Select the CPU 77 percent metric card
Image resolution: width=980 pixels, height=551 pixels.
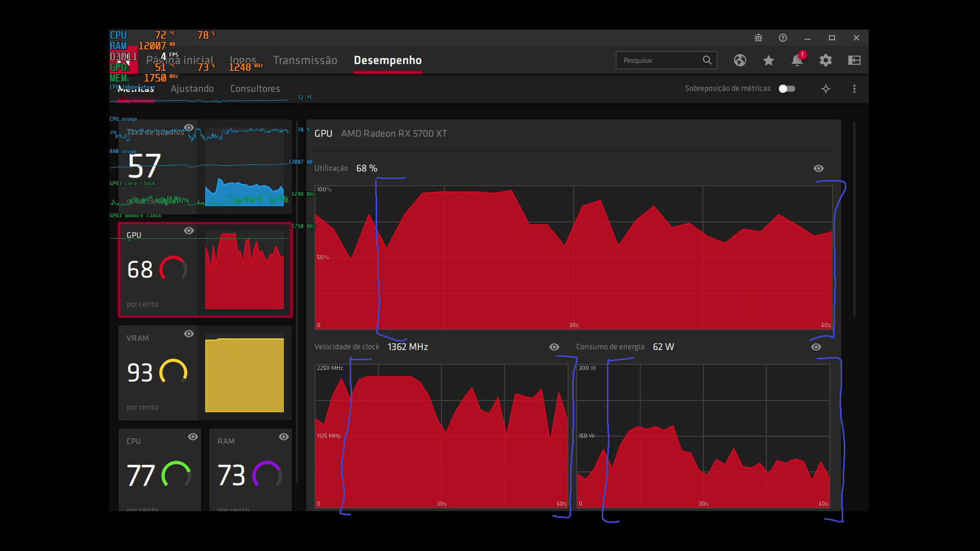[x=160, y=470]
